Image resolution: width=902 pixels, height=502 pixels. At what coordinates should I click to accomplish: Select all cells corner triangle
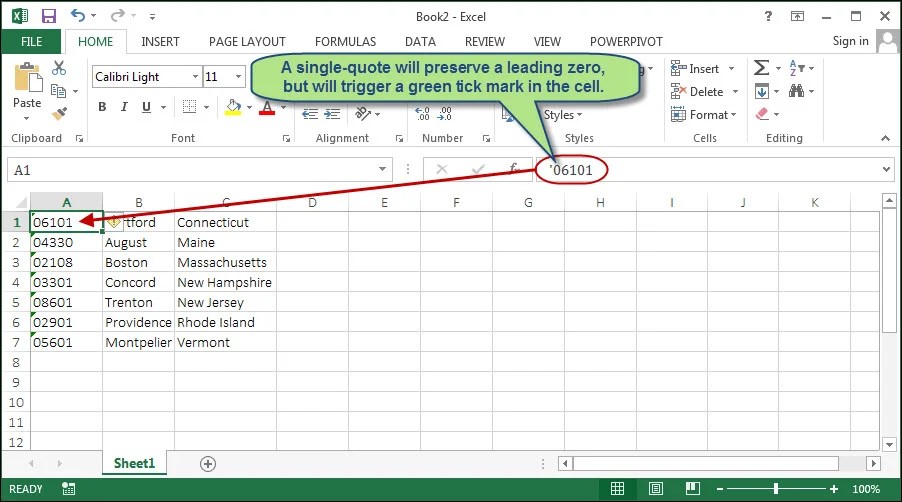(20, 202)
